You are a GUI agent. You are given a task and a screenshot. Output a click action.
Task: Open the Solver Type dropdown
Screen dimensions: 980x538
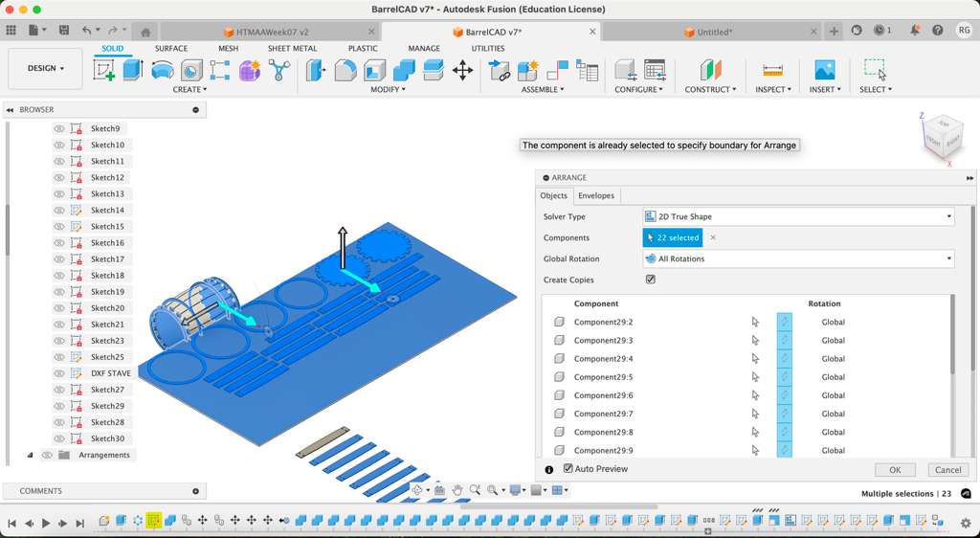click(x=798, y=216)
